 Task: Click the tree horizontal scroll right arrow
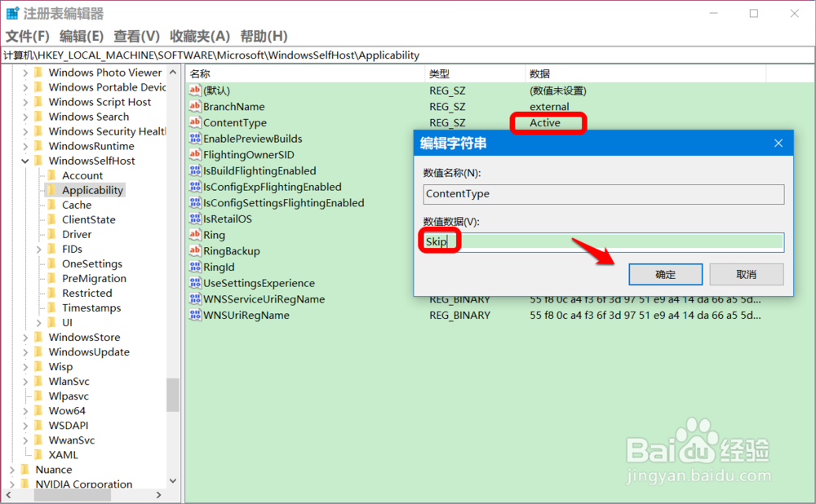point(159,495)
